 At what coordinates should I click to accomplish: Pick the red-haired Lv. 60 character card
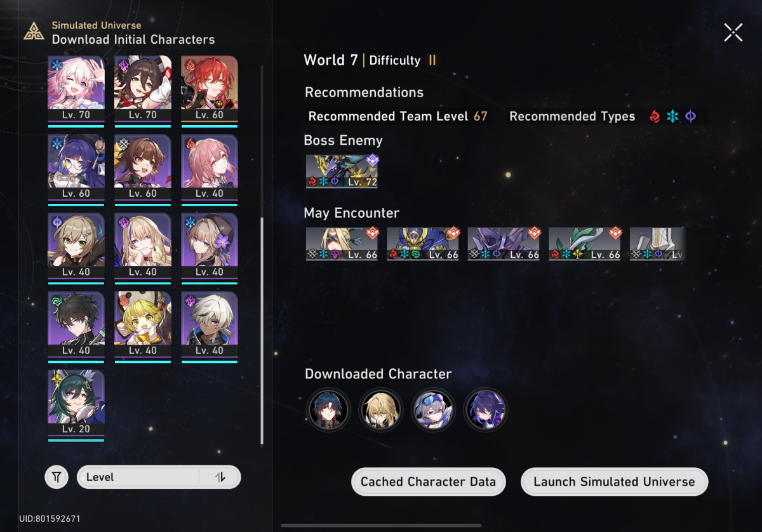coord(209,89)
